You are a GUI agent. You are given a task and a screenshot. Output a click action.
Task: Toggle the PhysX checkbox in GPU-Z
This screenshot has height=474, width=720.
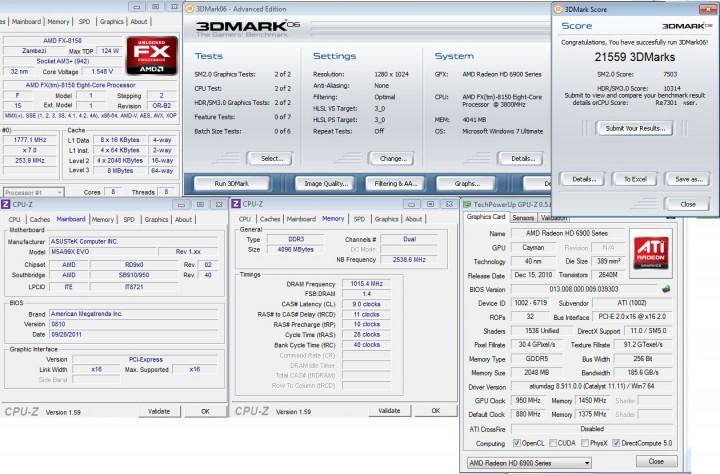(585, 443)
